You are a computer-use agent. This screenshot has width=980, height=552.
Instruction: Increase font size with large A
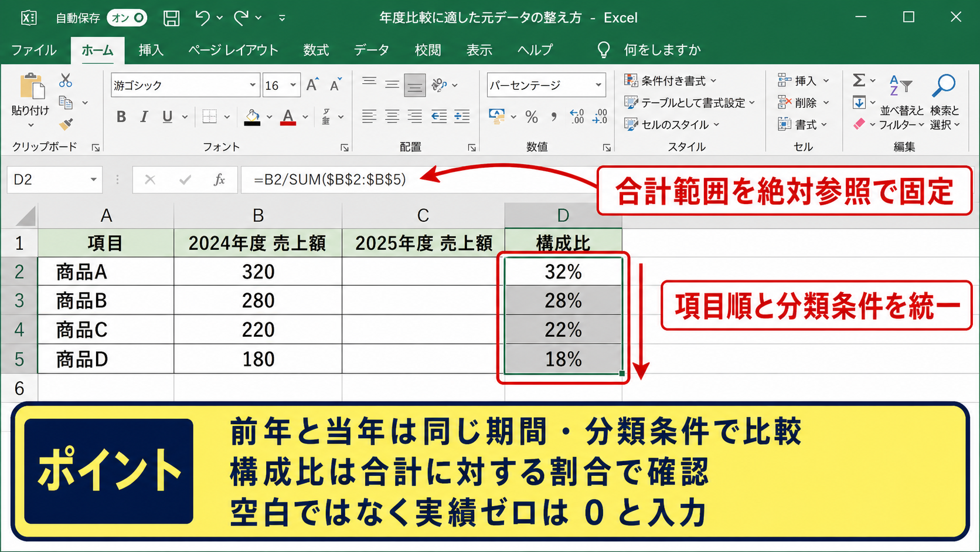(x=312, y=85)
